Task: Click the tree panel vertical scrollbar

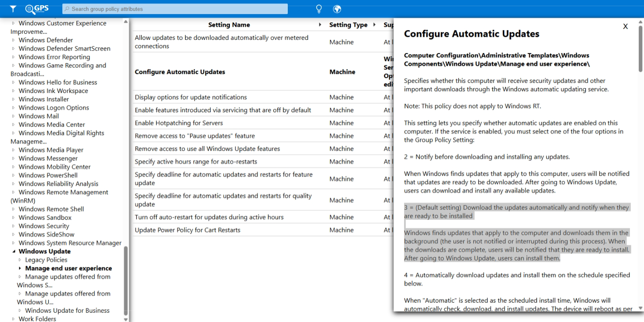Action: 126,280
